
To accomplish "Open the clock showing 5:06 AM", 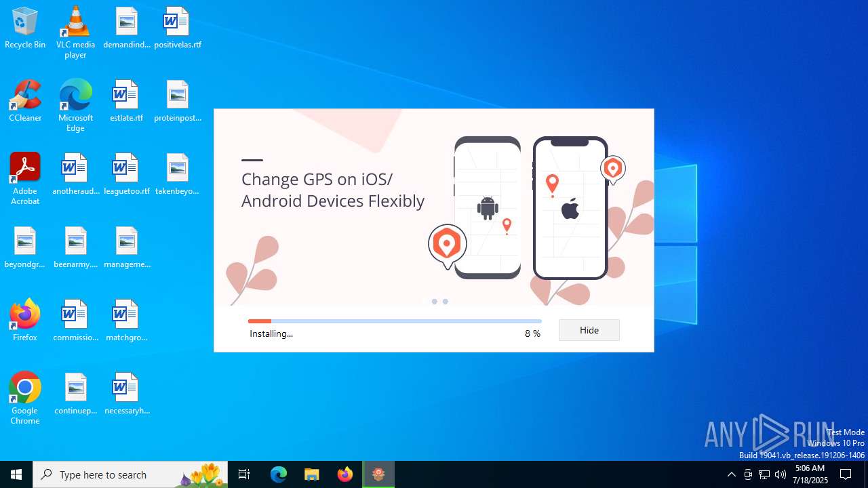I will coord(810,474).
